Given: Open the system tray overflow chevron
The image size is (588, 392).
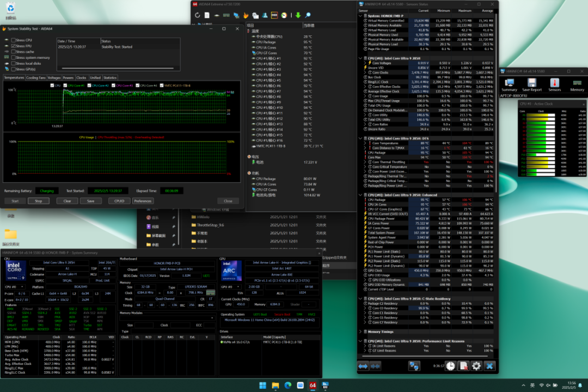Looking at the screenshot, I should [523, 385].
